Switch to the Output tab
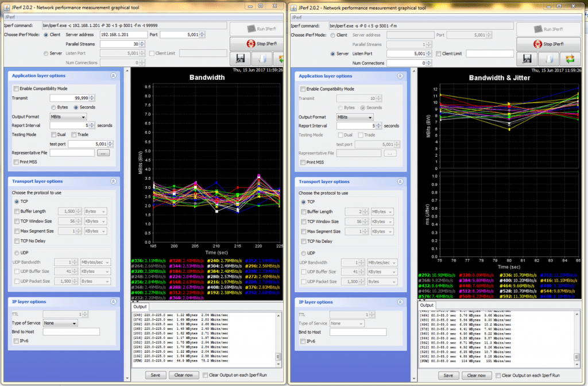 click(x=140, y=307)
